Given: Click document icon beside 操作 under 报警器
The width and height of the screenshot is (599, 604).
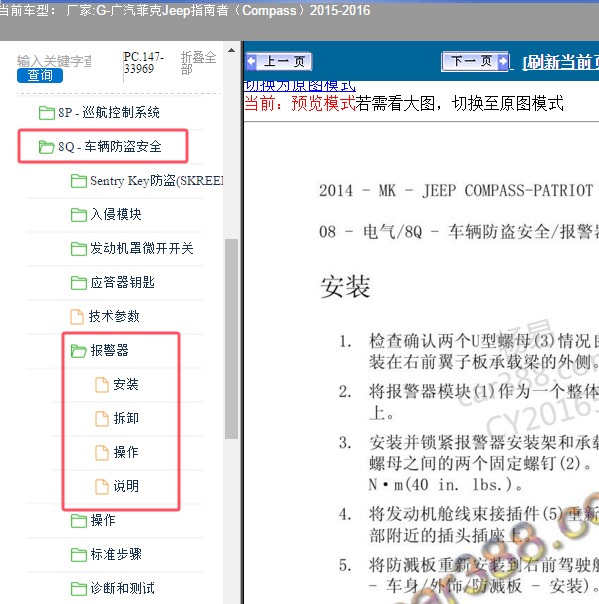Looking at the screenshot, I should (102, 452).
